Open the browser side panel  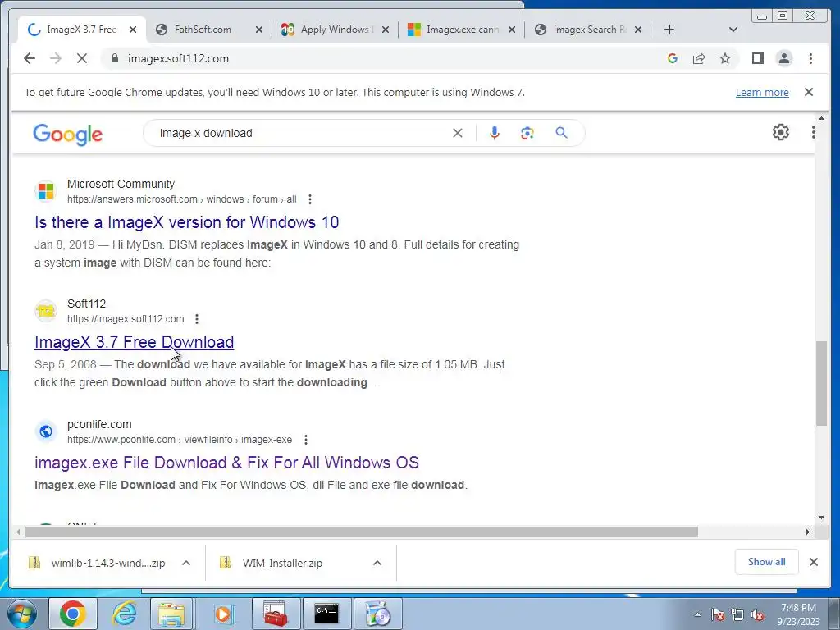pos(757,58)
